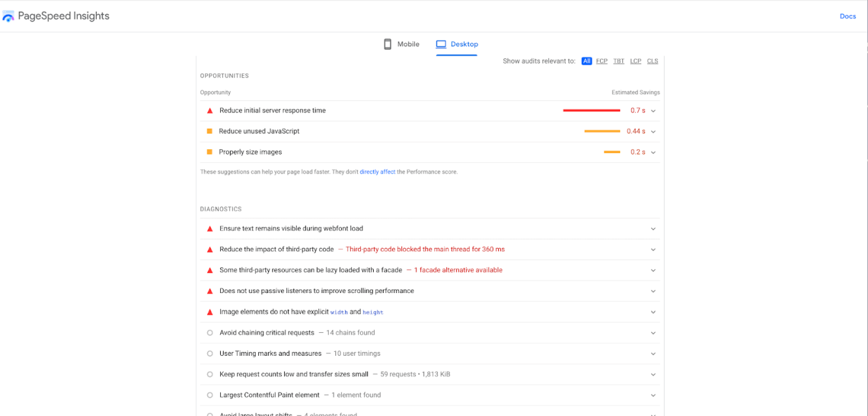The width and height of the screenshot is (868, 416).
Task: Click text 1 element found
Action: [x=356, y=395]
